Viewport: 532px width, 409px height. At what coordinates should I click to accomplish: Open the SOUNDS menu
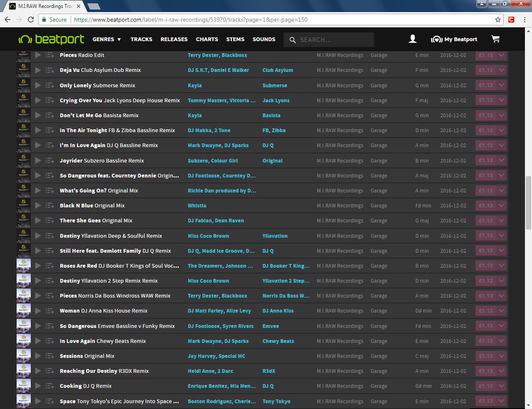coord(264,39)
